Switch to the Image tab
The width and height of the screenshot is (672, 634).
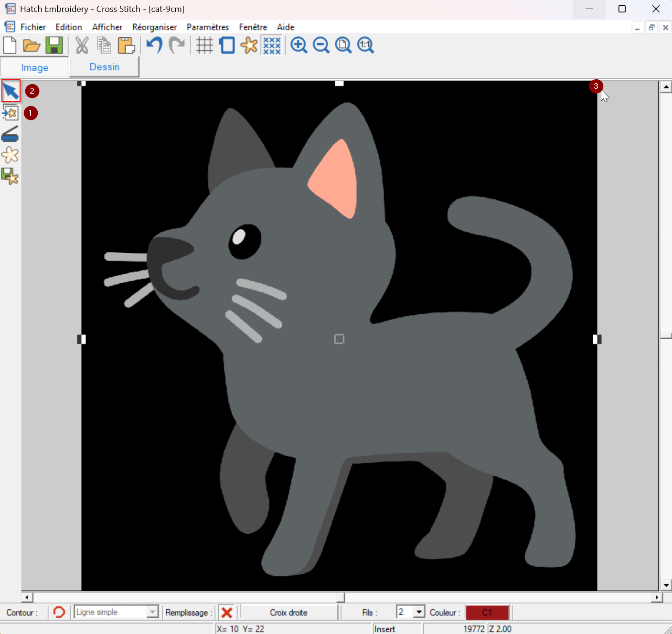34,67
